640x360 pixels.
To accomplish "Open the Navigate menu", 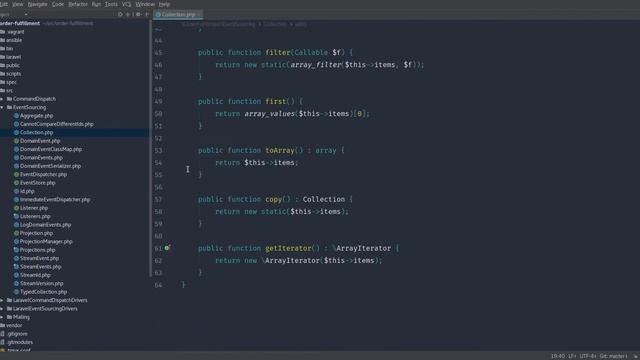I will coord(38,4).
